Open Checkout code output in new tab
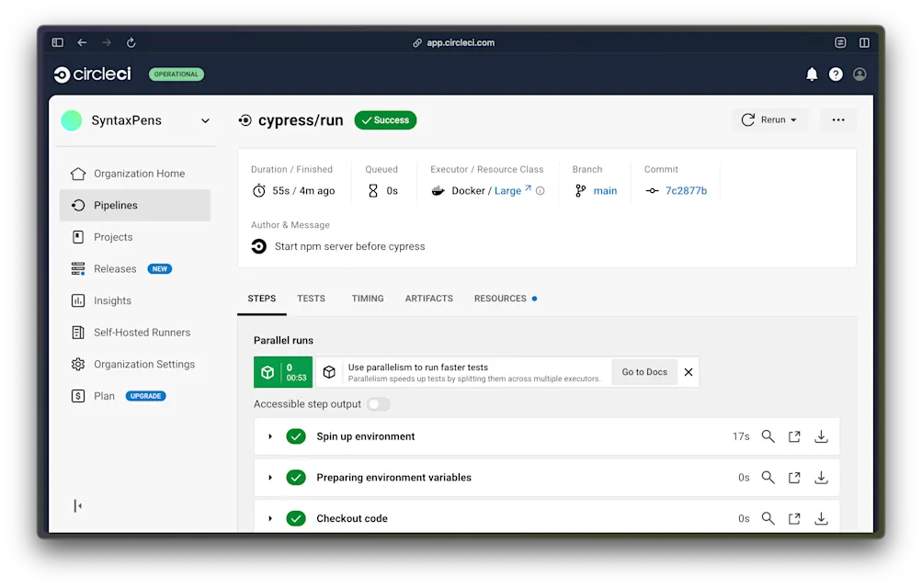This screenshot has height=588, width=922. (x=794, y=519)
